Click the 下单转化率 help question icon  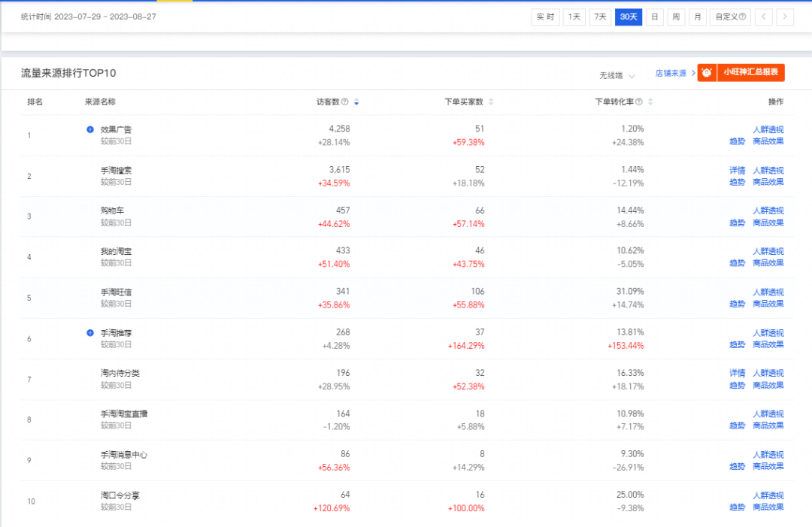(639, 102)
